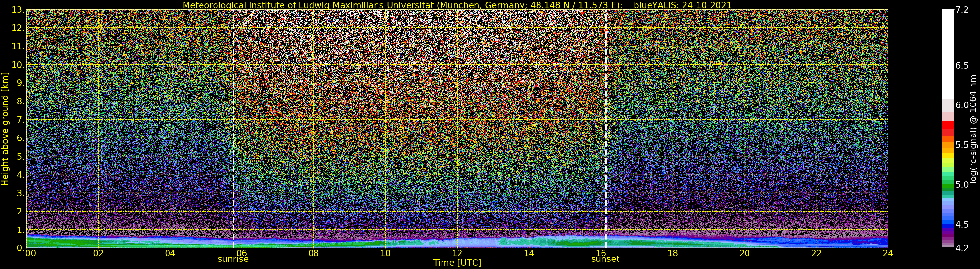Screen dimensions: 980x269
Task: Click the time axis tick '16'
Action: pos(601,253)
